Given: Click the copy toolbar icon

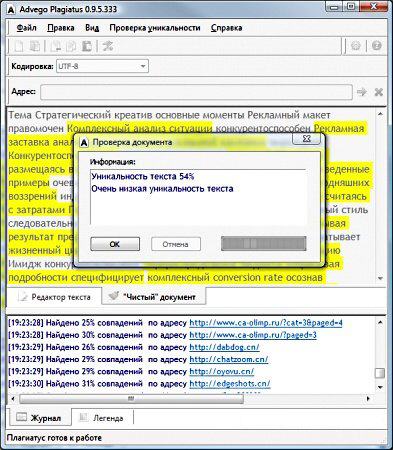Looking at the screenshot, I should 71,46.
